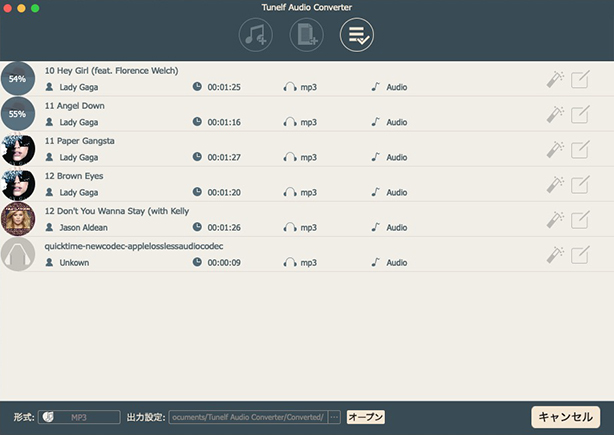Click artist name 'Unkown'
The height and width of the screenshot is (435, 614).
(74, 263)
